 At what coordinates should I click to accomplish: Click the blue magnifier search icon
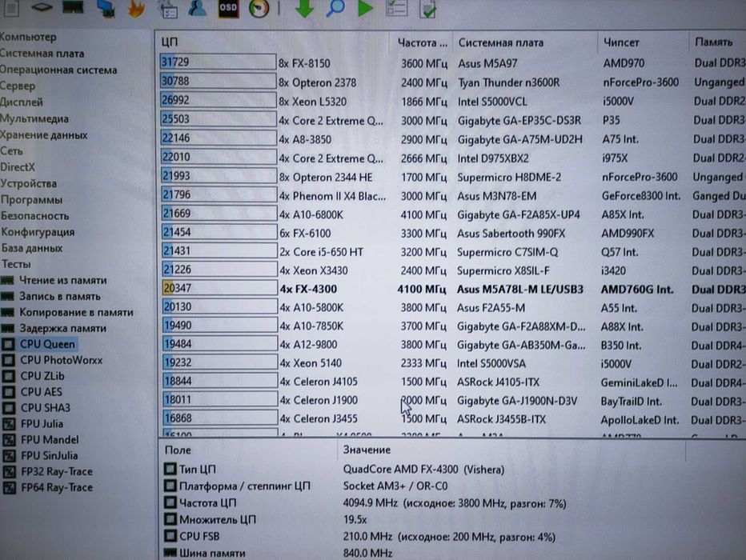(335, 8)
